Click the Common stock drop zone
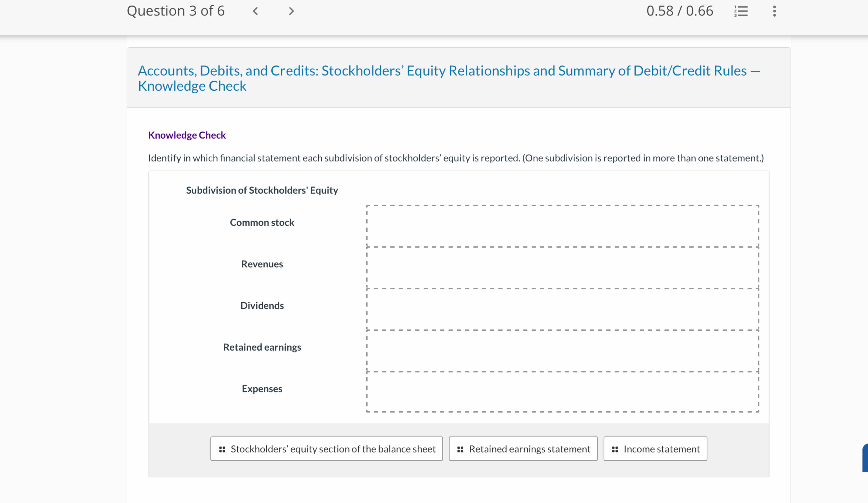 tap(562, 226)
